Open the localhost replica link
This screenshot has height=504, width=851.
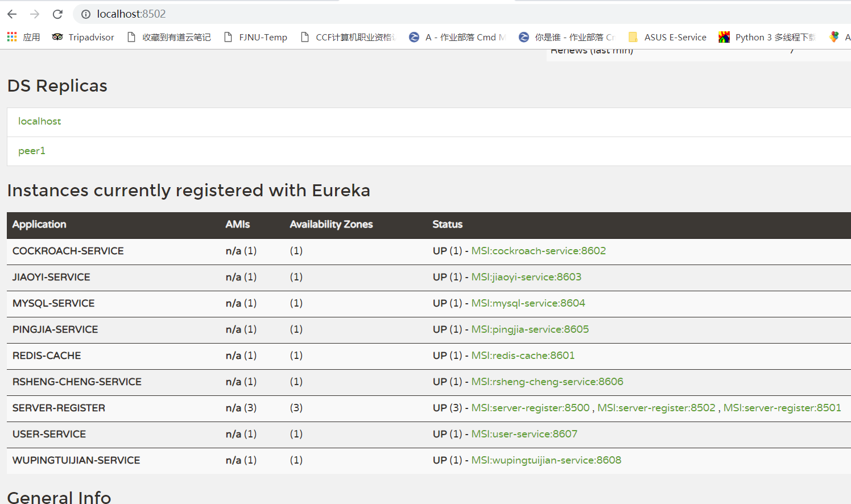pos(39,121)
